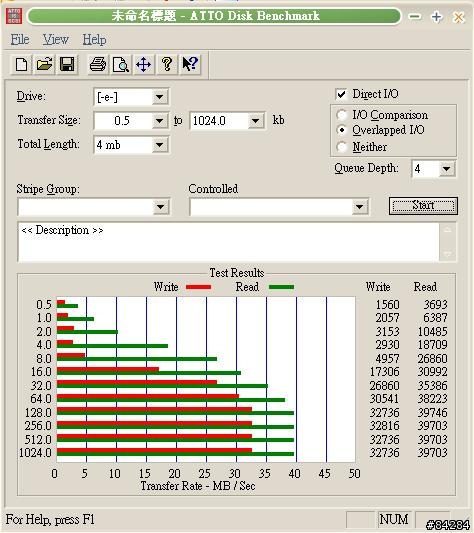The width and height of the screenshot is (474, 533).
Task: Maximize window with the plus icon
Action: 437,17
